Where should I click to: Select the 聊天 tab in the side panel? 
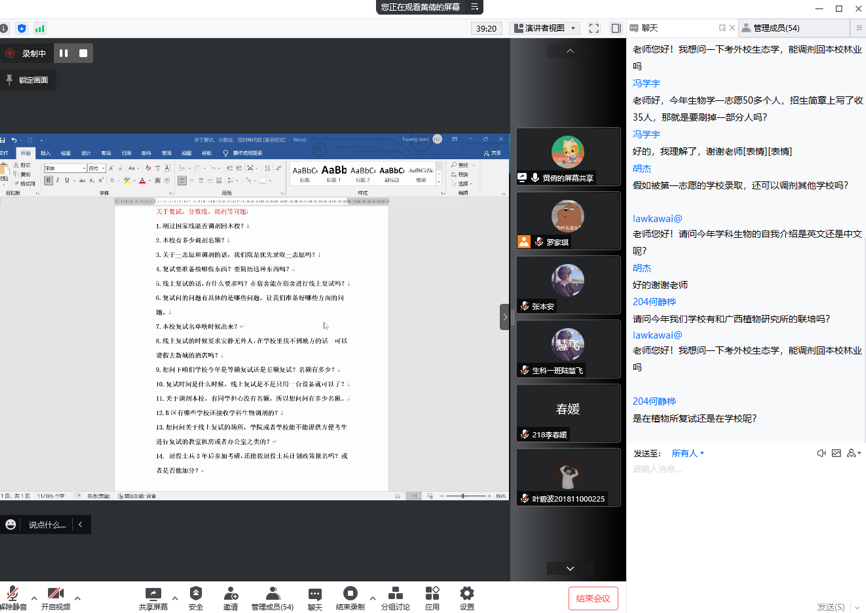(650, 28)
